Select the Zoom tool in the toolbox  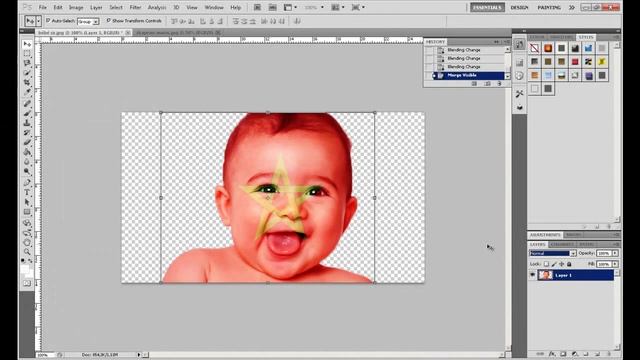click(x=27, y=252)
